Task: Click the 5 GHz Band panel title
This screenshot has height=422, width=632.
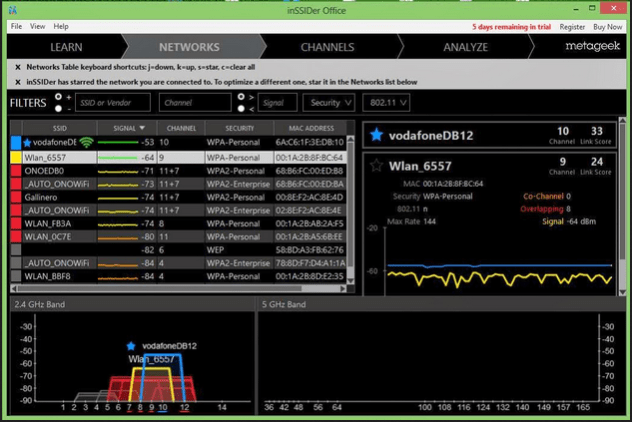Action: coord(284,304)
